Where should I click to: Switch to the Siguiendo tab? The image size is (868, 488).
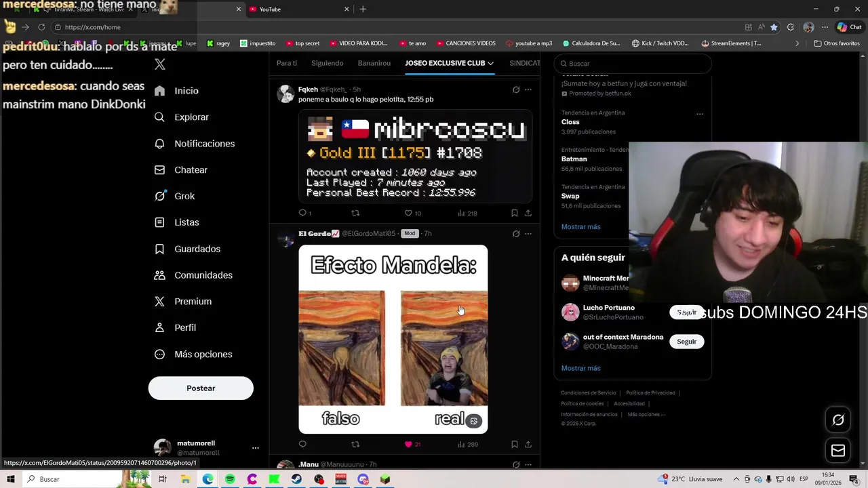pos(328,63)
